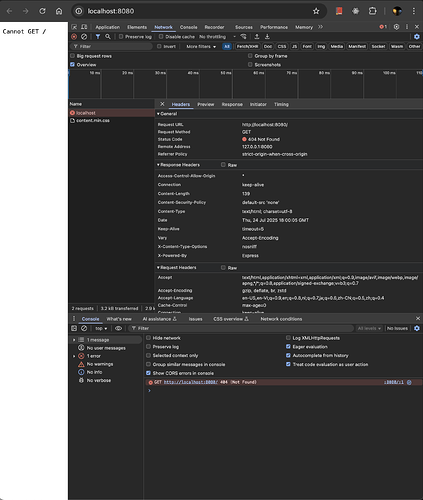Click Export HAR download arrow icon
Viewport: 423px width, 500px height.
click(x=267, y=37)
